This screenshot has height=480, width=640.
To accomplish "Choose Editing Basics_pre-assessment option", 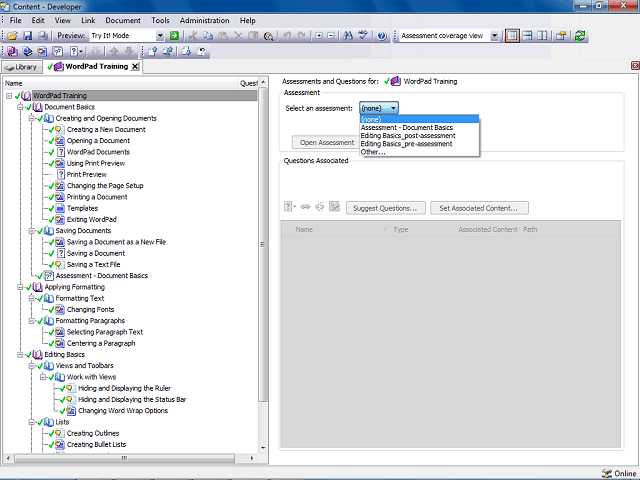I will 419,144.
